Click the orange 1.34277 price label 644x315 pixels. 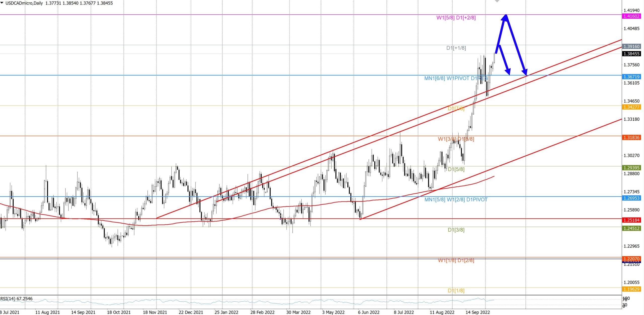[x=631, y=107]
